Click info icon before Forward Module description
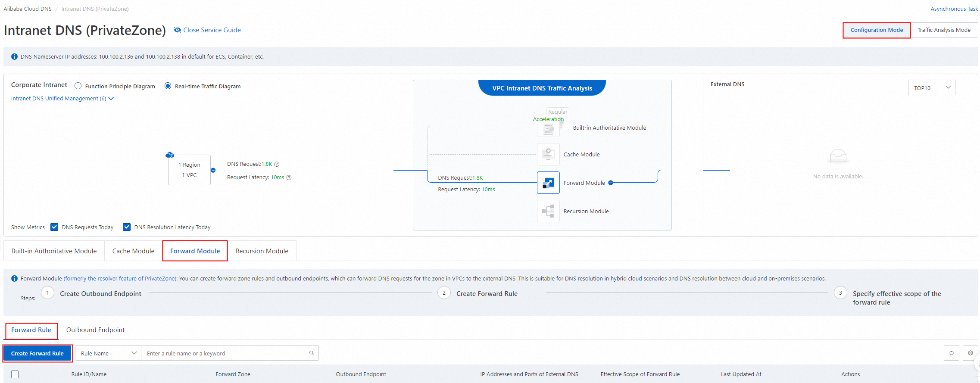The width and height of the screenshot is (980, 383). click(14, 279)
